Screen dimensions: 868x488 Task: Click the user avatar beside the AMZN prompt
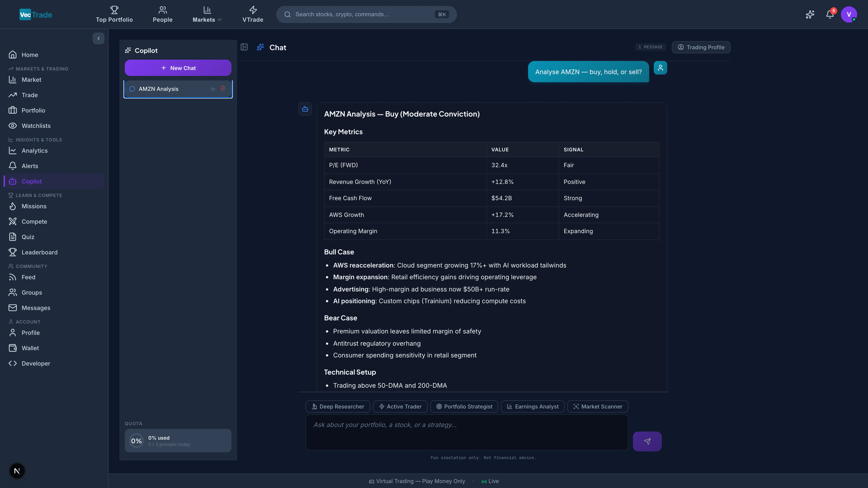point(660,68)
